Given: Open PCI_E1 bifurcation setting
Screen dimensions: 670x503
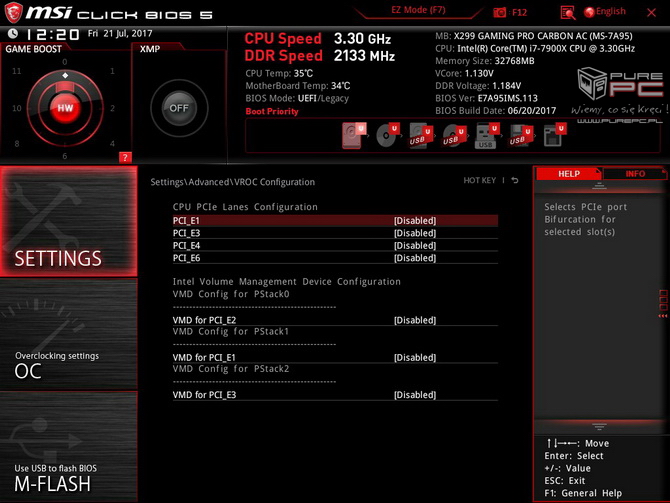Looking at the screenshot, I should 335,221.
